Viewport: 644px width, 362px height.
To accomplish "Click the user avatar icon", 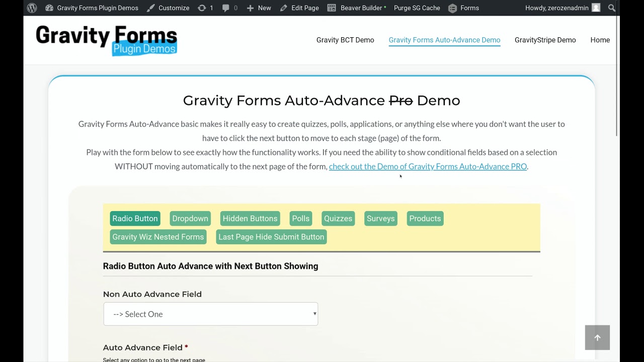I will 596,8.
